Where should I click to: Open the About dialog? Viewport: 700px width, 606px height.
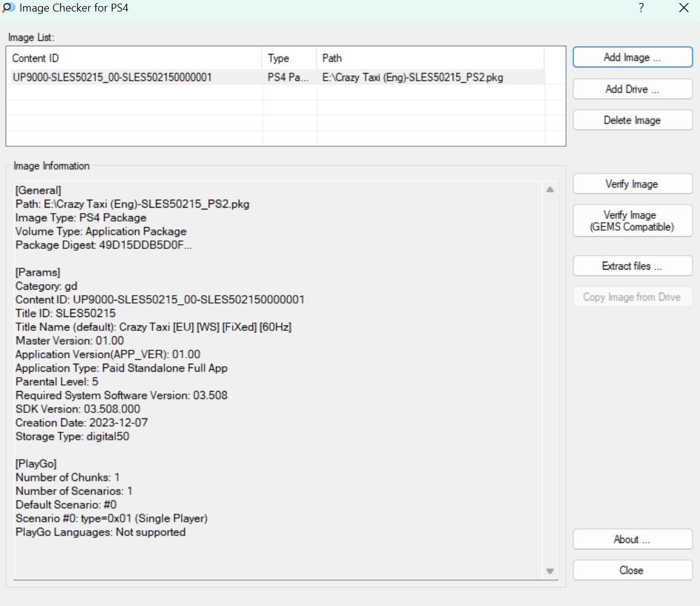(x=632, y=539)
